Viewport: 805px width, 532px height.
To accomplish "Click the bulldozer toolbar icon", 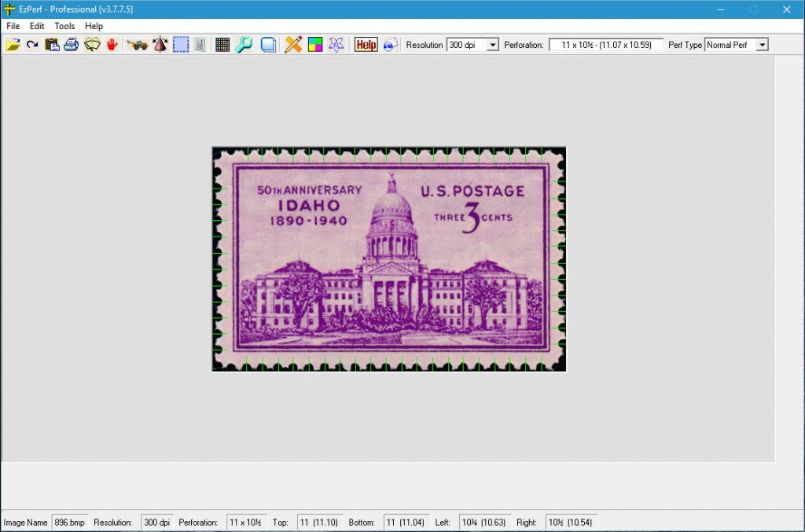I will (135, 45).
